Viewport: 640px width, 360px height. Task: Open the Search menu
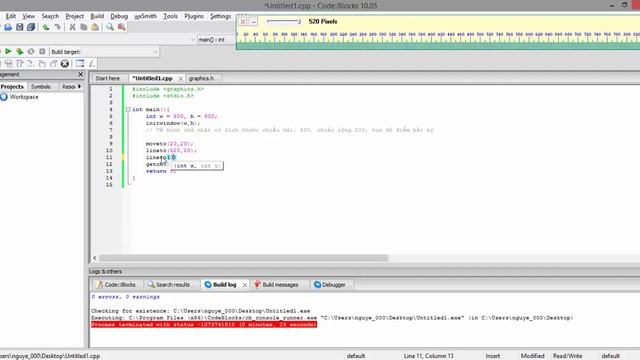50,16
